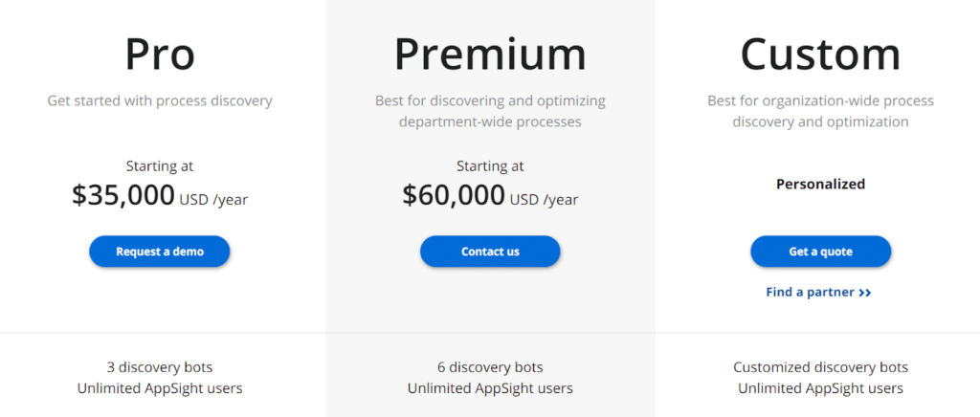Viewport: 980px width, 417px height.
Task: Select the Custom plan heading
Action: pyautogui.click(x=820, y=54)
